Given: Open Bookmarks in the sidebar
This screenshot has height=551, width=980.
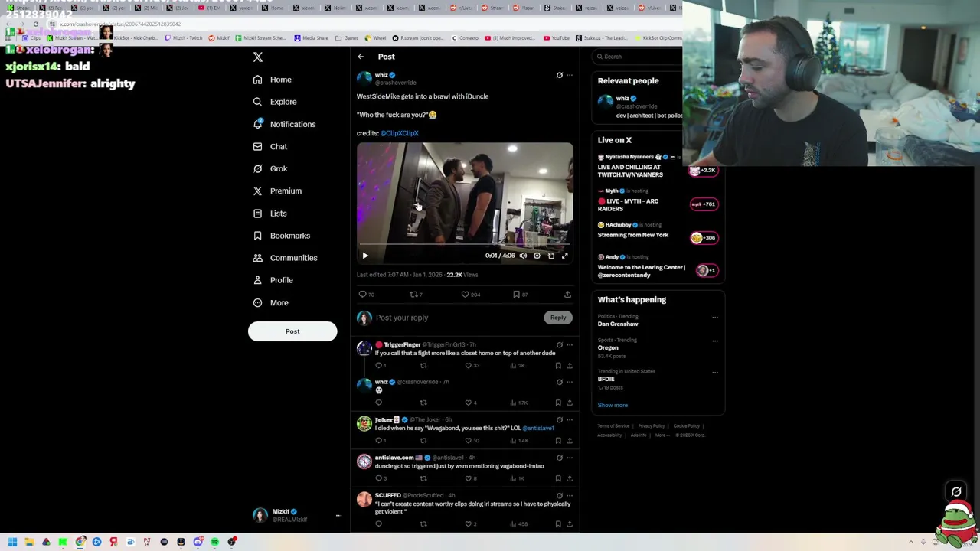Looking at the screenshot, I should [281, 236].
